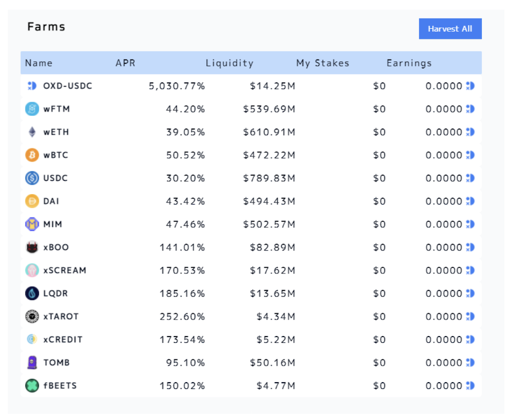Click the Harvest All button
The width and height of the screenshot is (518, 420).
(x=450, y=28)
